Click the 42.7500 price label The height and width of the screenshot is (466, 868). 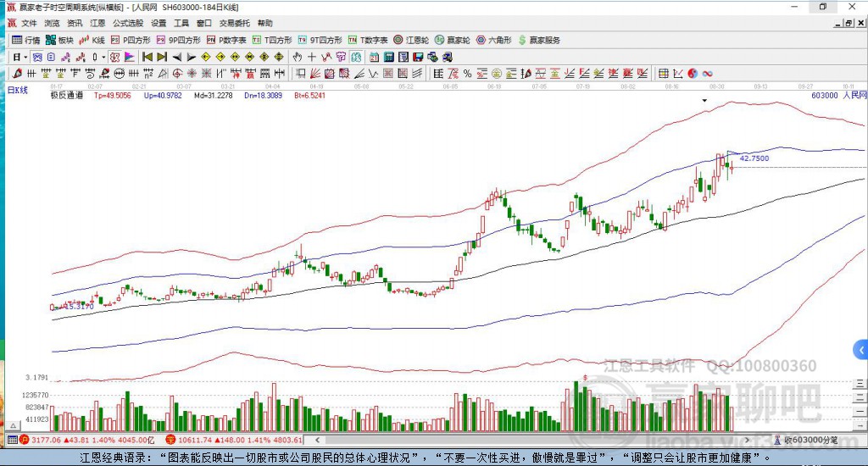click(754, 158)
